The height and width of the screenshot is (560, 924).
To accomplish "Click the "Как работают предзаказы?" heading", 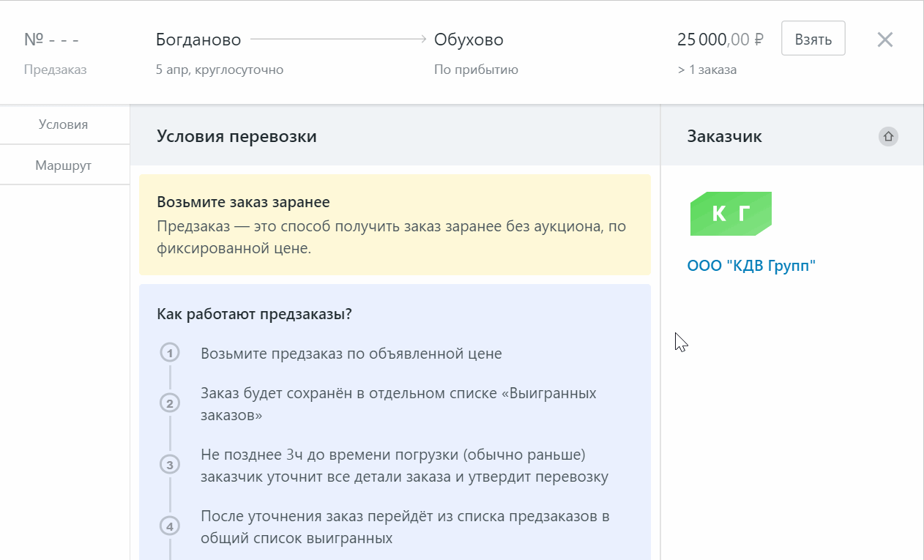I will tap(254, 314).
